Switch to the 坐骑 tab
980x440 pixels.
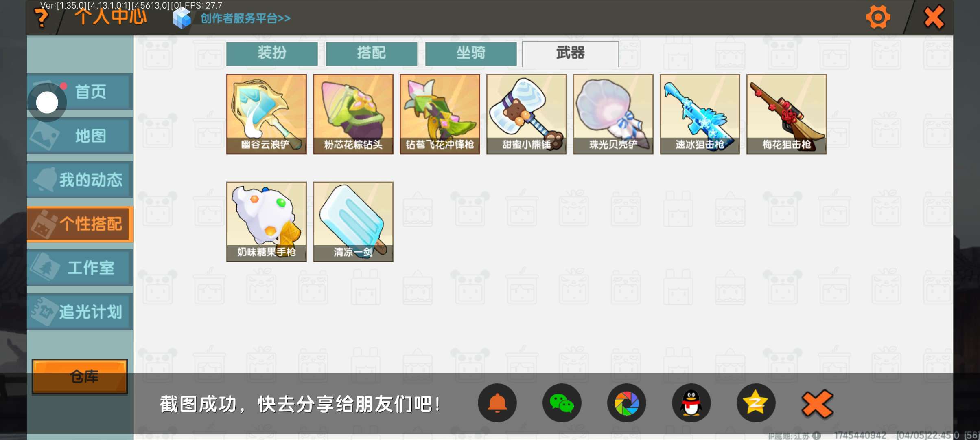click(x=471, y=53)
